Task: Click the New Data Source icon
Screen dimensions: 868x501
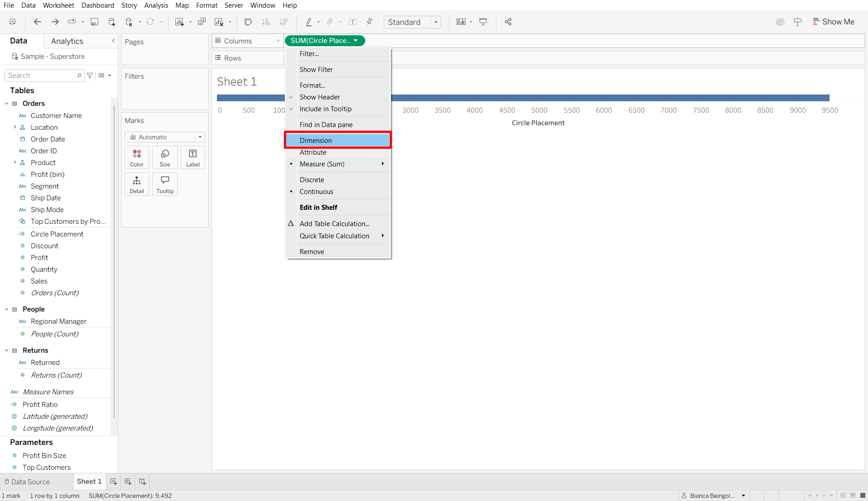Action: pyautogui.click(x=112, y=22)
